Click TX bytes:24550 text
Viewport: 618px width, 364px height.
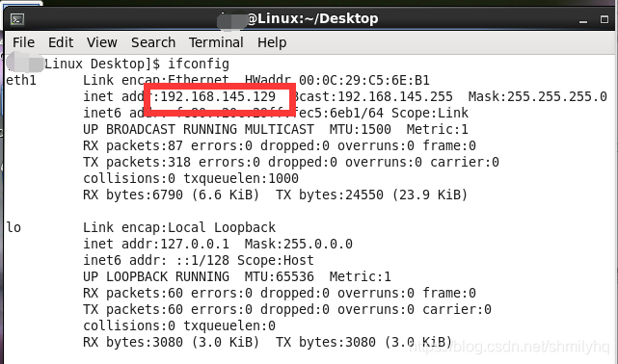point(330,195)
